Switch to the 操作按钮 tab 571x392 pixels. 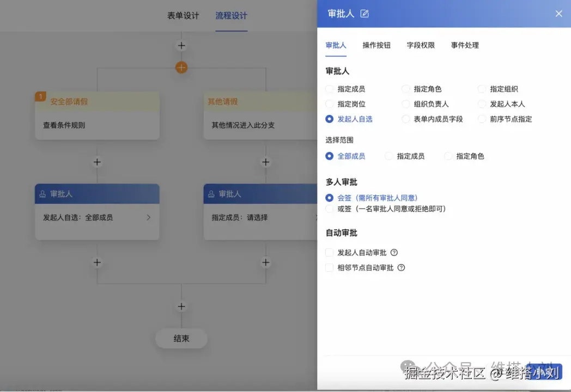pyautogui.click(x=376, y=45)
